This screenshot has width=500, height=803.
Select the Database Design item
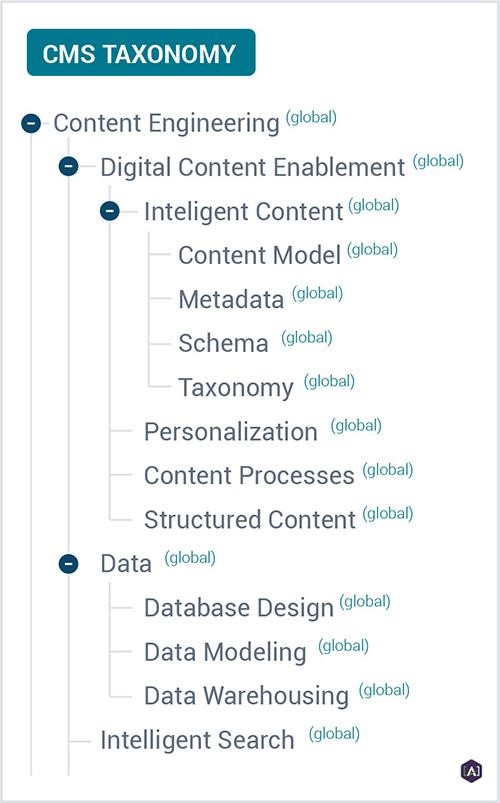(x=239, y=608)
